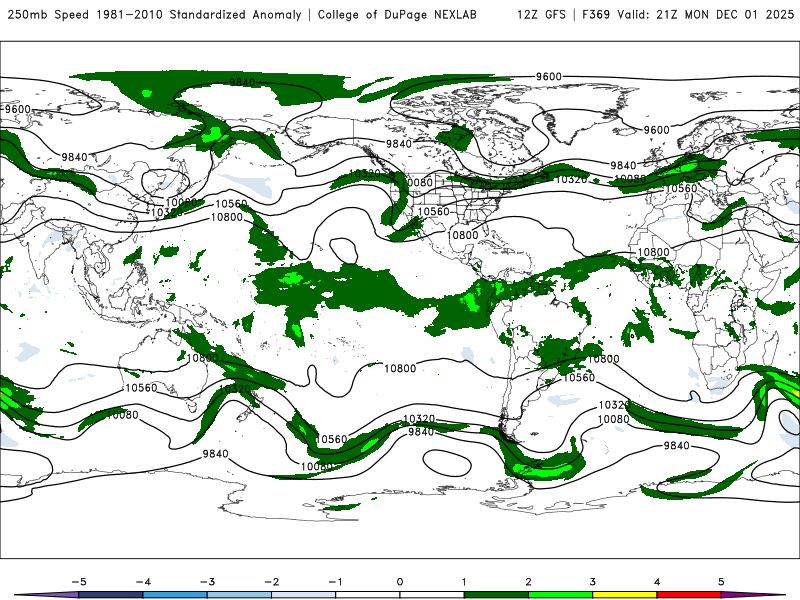Click the 10800 contour label over northern Africa
This screenshot has height=600, width=800.
[x=654, y=252]
